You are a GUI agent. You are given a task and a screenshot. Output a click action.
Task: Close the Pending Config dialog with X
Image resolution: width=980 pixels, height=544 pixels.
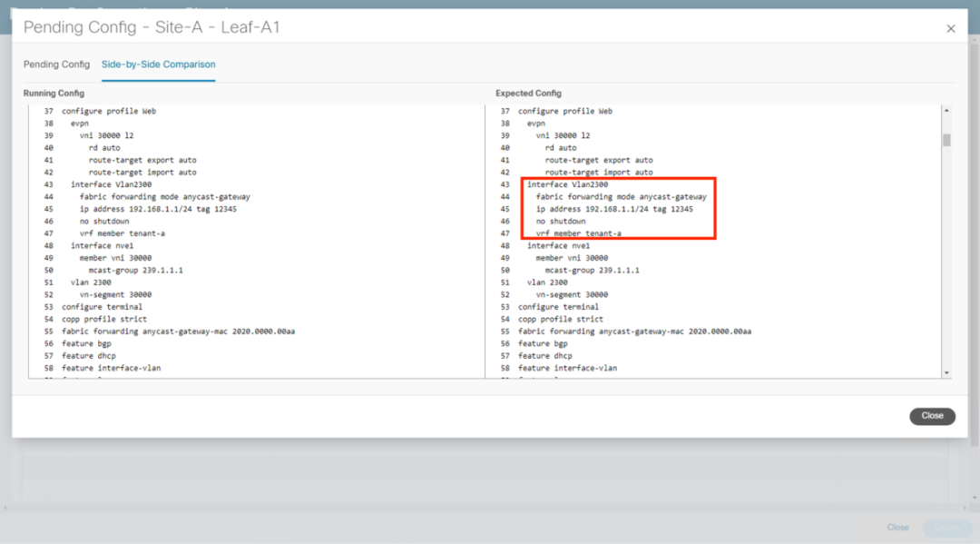click(951, 29)
